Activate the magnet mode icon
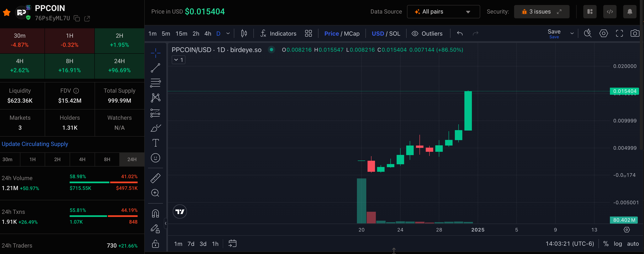This screenshot has width=644, height=254. pos(155,214)
